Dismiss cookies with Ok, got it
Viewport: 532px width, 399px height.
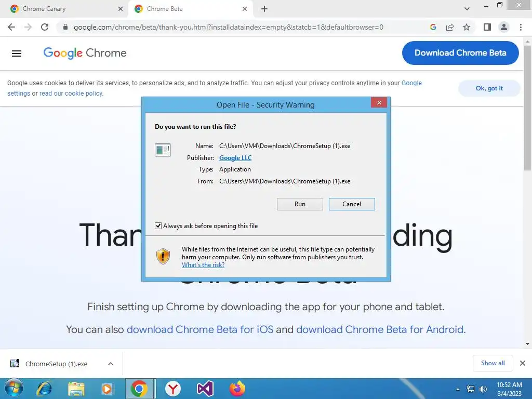point(489,88)
